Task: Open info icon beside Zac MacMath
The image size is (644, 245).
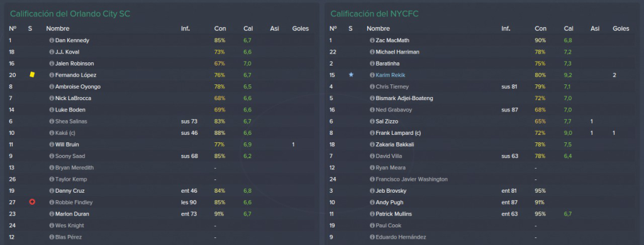Action: coord(372,41)
